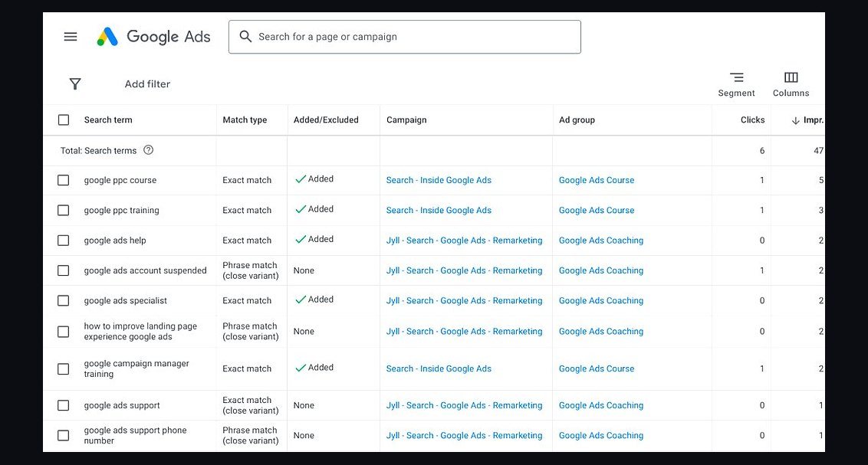Screen dimensions: 868x465
Task: Click Added status for google ppc course
Action: pos(314,179)
